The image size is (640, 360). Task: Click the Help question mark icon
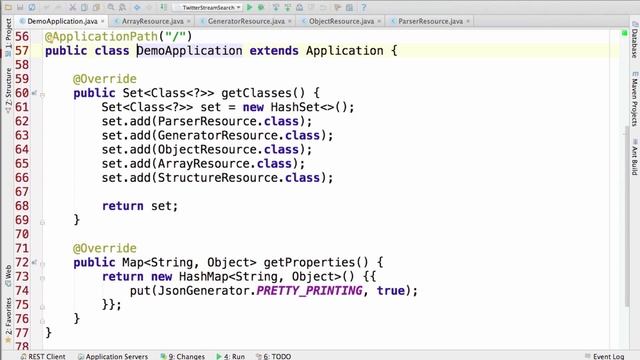[364, 7]
